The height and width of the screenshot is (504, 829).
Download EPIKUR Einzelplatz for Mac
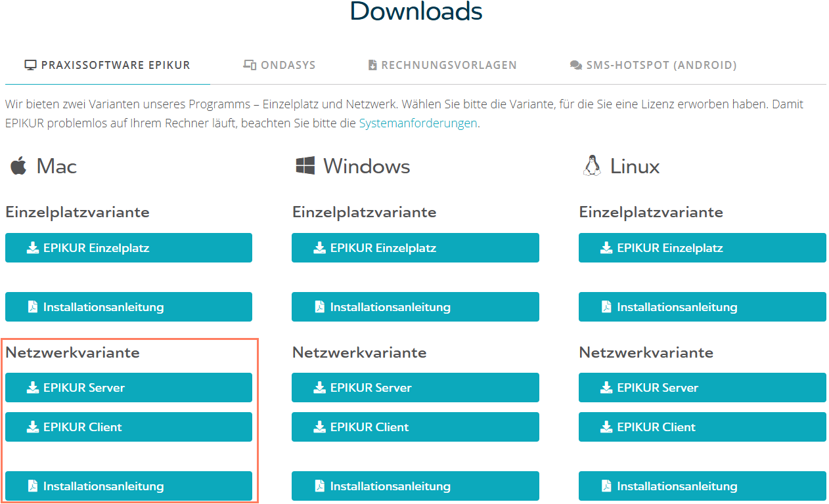click(129, 248)
